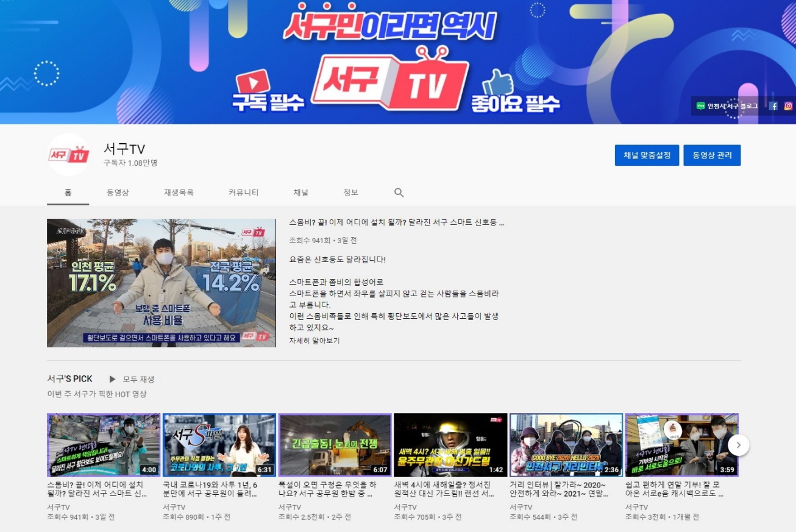Open the 커뮤니티 tab
The height and width of the screenshot is (532, 796).
[243, 193]
